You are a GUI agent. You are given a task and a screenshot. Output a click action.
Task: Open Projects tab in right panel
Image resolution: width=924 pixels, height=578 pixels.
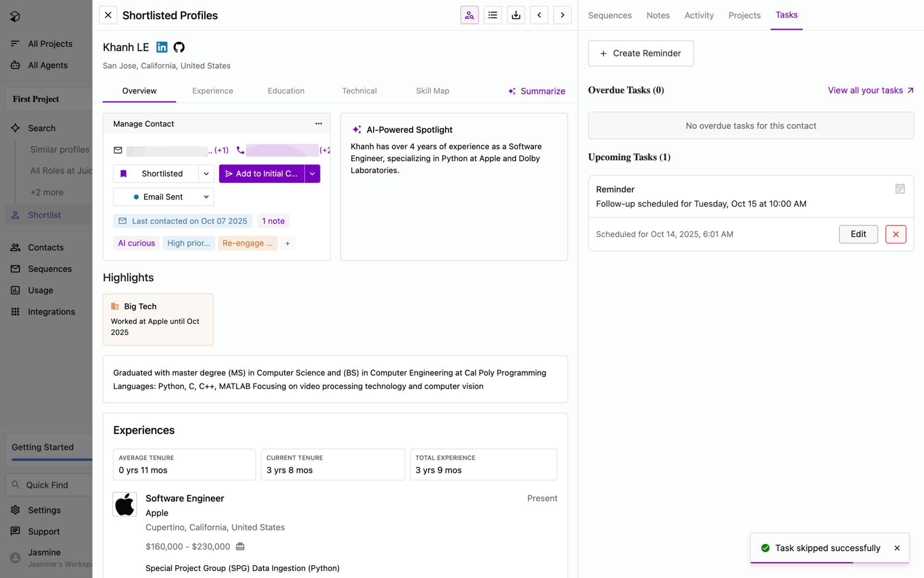click(x=744, y=15)
